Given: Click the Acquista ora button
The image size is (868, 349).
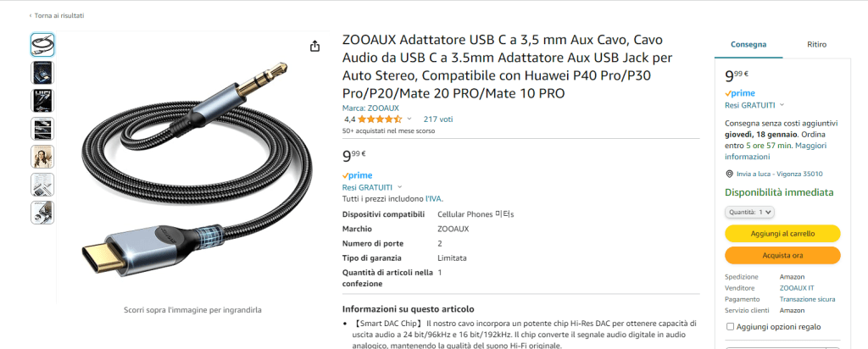Looking at the screenshot, I should [782, 256].
